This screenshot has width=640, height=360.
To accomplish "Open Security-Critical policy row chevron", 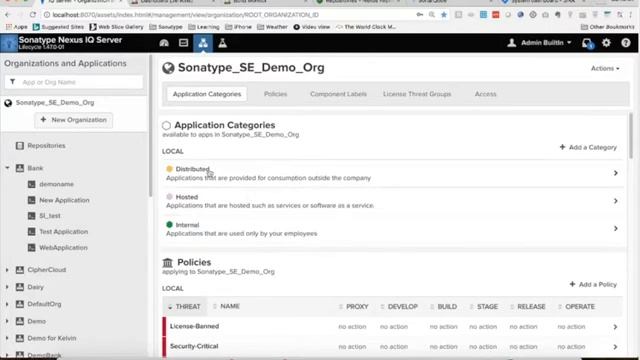I will pos(615,347).
